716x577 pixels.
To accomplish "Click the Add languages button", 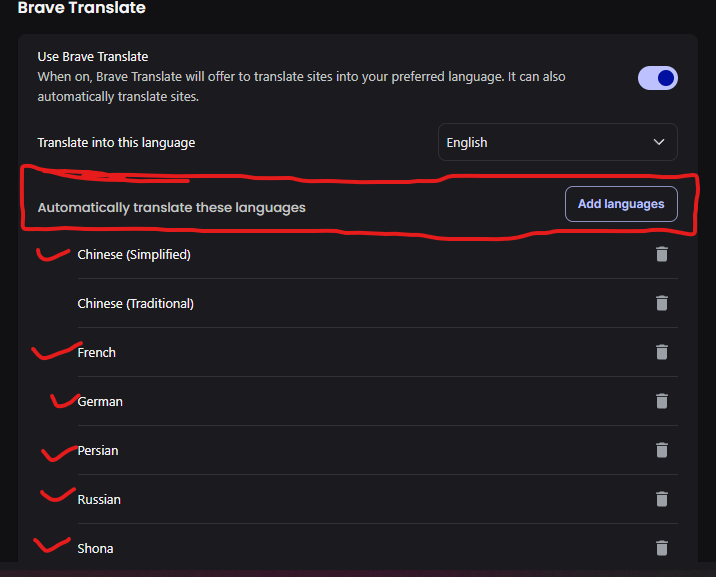I will coord(621,204).
